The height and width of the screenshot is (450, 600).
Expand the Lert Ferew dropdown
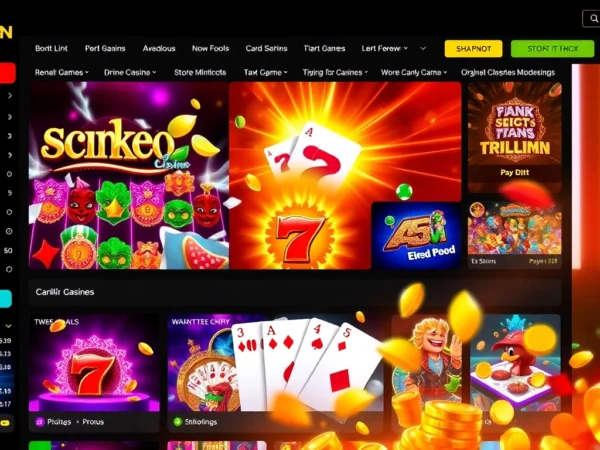(x=385, y=49)
